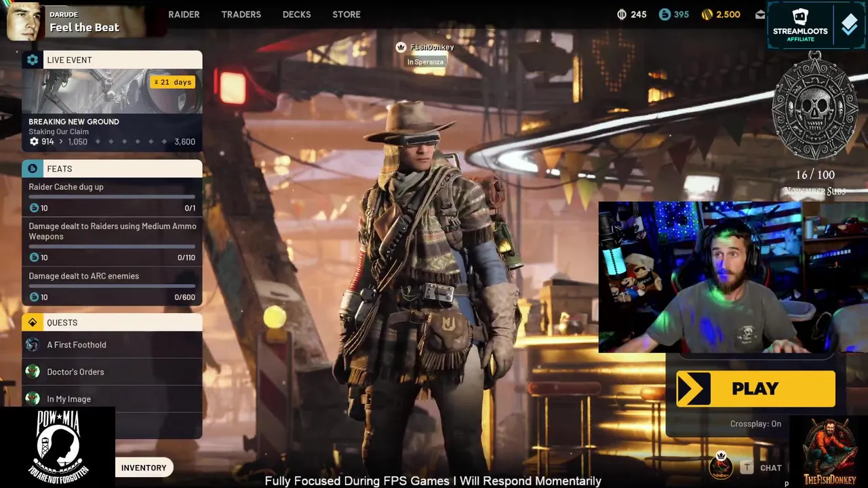
Task: Click the Raider Cache dug up progress bar
Action: coord(112,197)
